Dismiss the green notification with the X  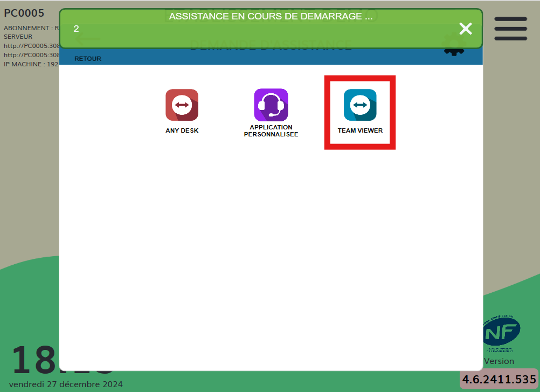tap(465, 29)
